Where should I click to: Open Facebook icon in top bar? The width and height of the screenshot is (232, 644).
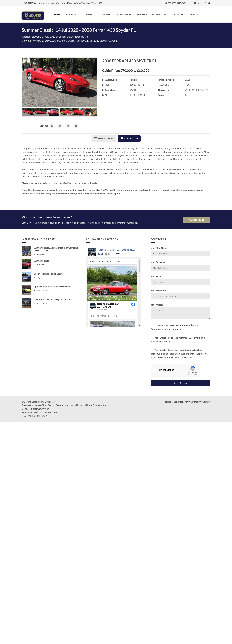202,3
